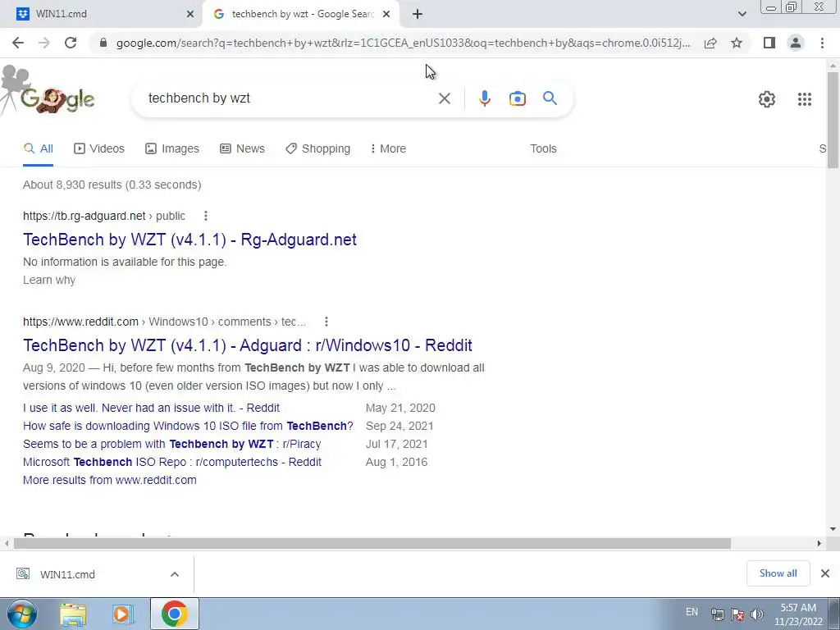Open More results from www.reddit.com
The height and width of the screenshot is (630, 840).
pyautogui.click(x=110, y=481)
